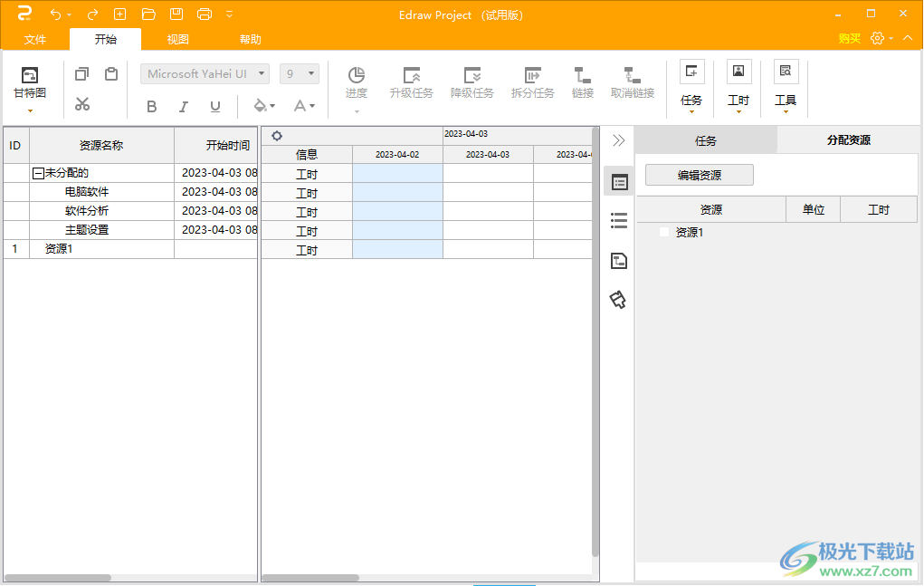Collapse the 未分配的 tree group
924x586 pixels.
click(x=38, y=173)
